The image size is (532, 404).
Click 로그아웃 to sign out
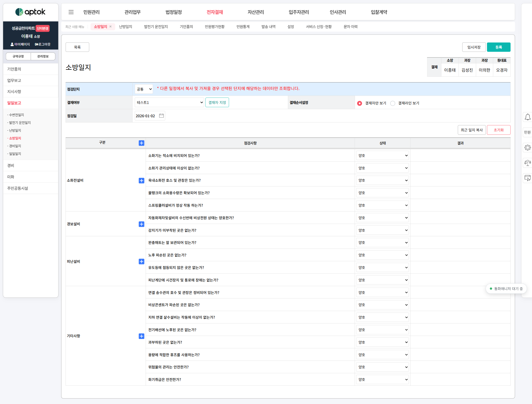tap(43, 44)
